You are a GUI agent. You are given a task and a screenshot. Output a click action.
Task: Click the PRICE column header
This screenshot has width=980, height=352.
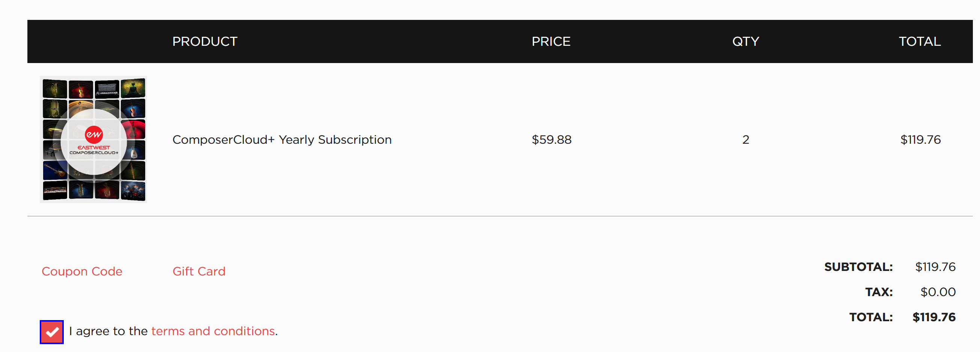click(x=550, y=42)
